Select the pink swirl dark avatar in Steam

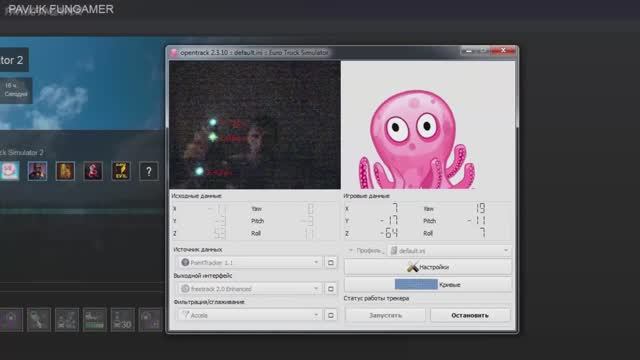coord(93,171)
